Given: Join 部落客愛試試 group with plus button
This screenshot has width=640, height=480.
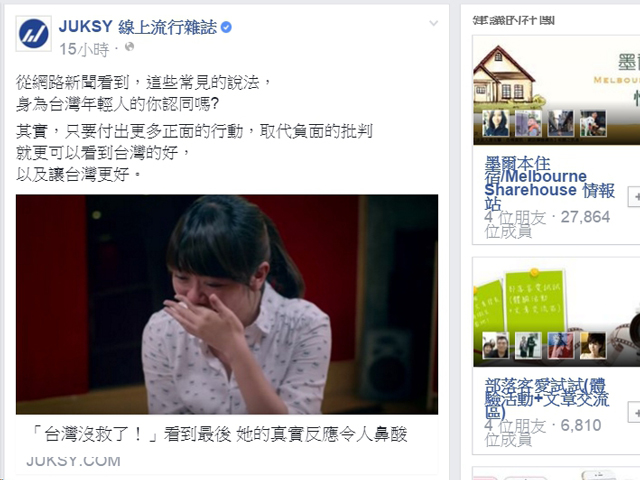Looking at the screenshot, I should click(634, 412).
